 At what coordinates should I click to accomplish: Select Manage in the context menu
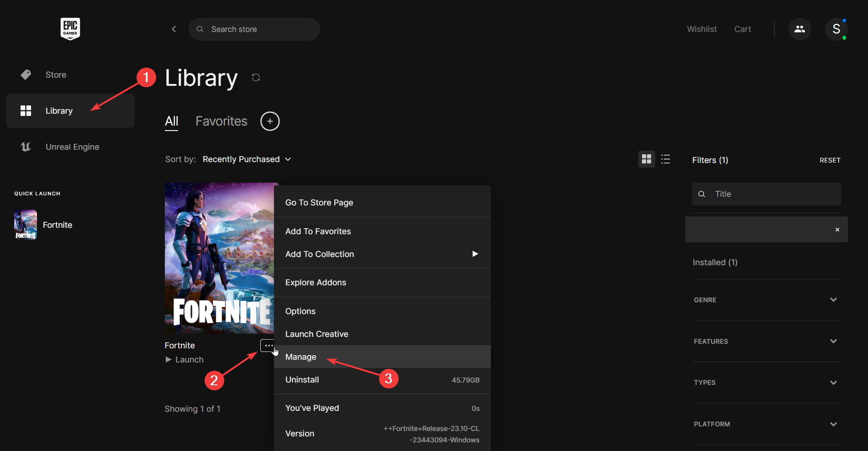tap(382, 357)
